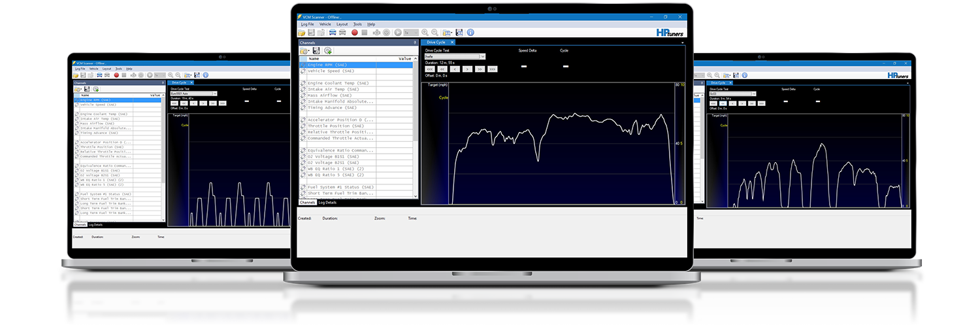
Task: Click the zoom out magnifier icon
Action: [x=434, y=32]
